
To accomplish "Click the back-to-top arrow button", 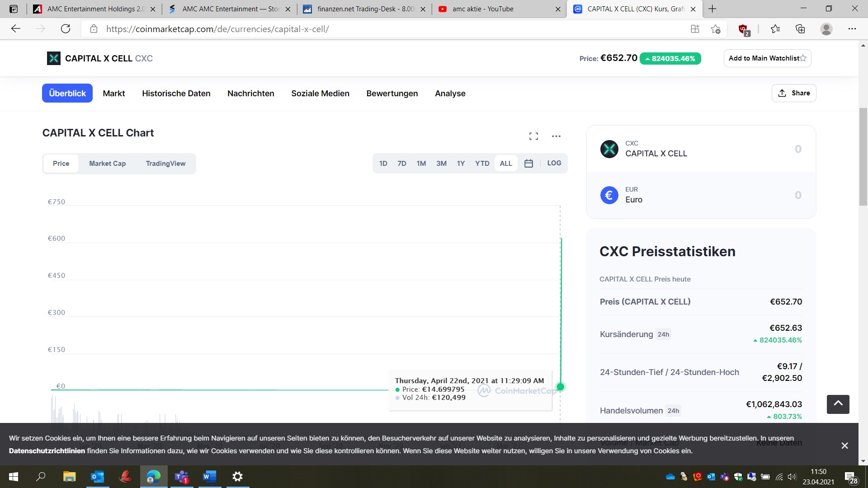I will pyautogui.click(x=838, y=404).
